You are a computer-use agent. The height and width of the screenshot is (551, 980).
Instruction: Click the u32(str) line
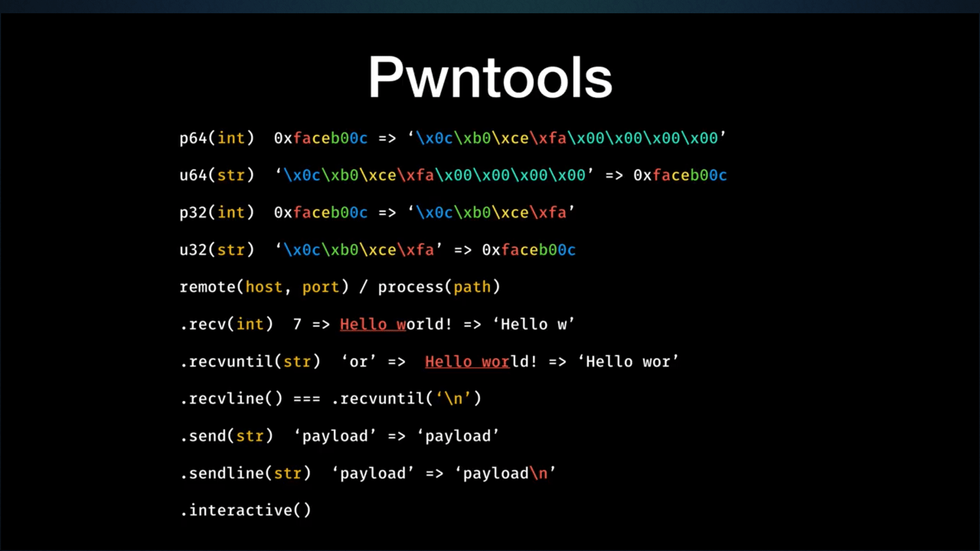(x=217, y=250)
